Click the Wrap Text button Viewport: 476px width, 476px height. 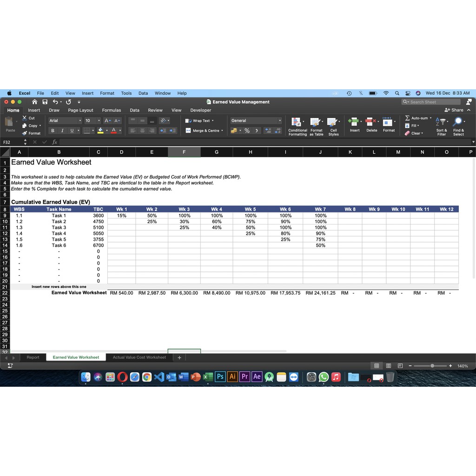pyautogui.click(x=200, y=120)
